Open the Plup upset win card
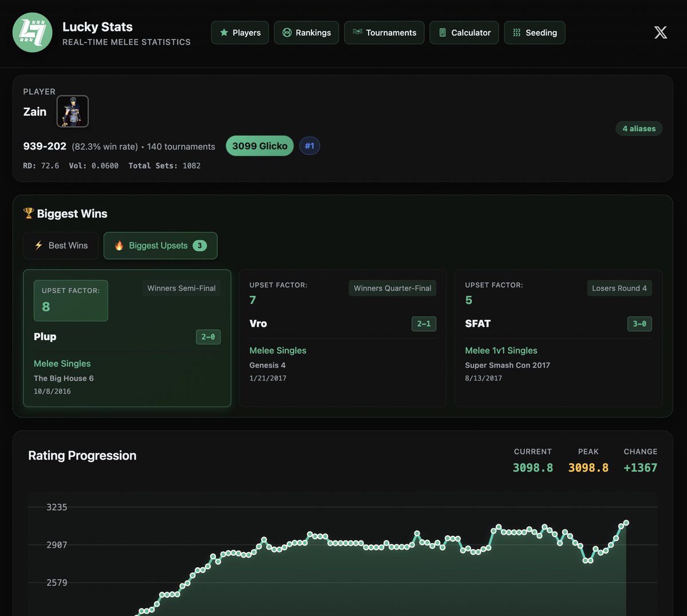The height and width of the screenshot is (616, 687). click(x=127, y=338)
